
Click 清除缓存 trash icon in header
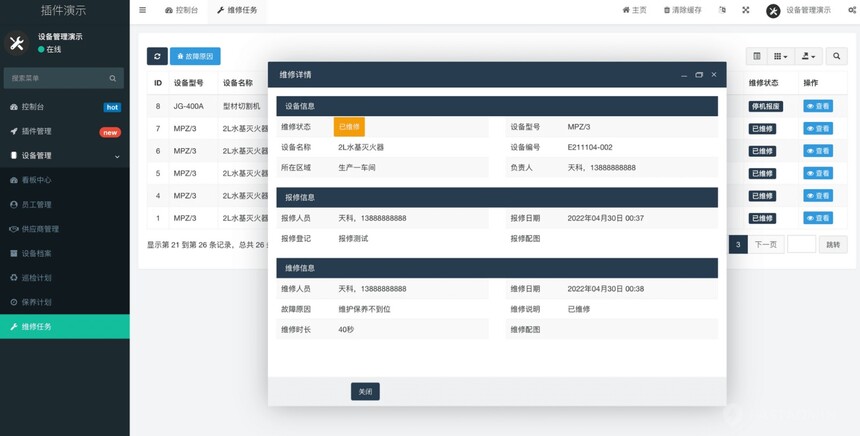tap(665, 10)
